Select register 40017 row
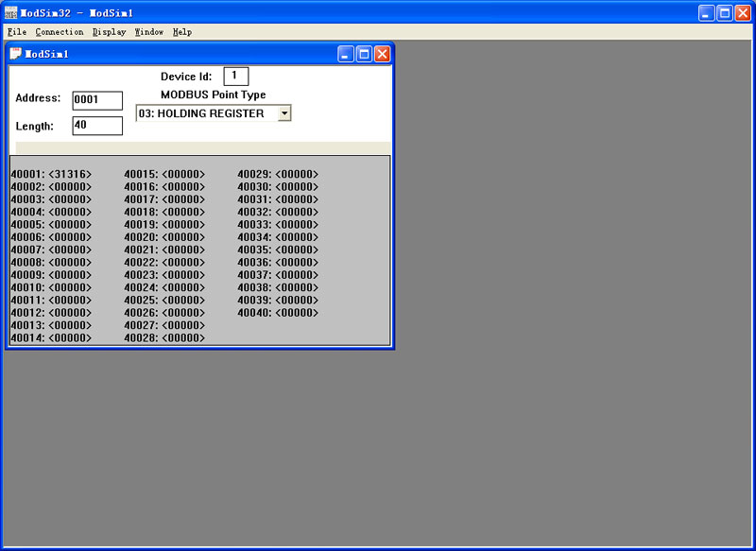 tap(164, 199)
